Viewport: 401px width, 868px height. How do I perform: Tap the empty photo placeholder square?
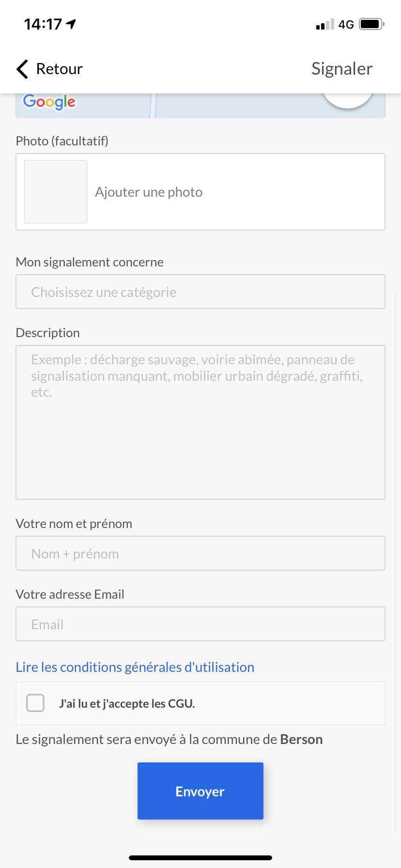[56, 192]
